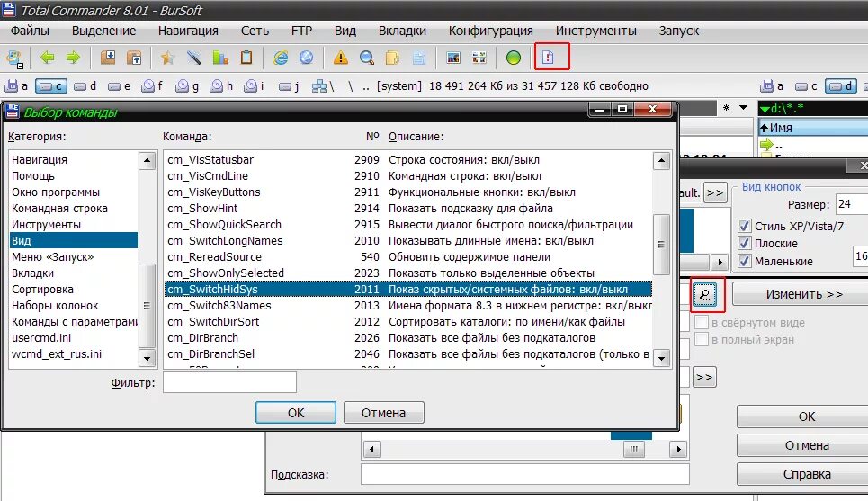Open the Конфигурация menu
Viewport: 868px width, 501px height.
[x=490, y=31]
